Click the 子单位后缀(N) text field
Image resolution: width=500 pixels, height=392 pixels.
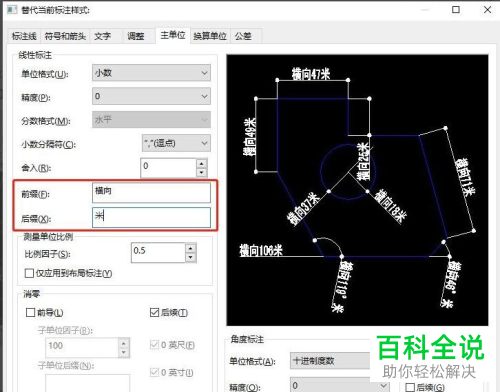pos(87,383)
